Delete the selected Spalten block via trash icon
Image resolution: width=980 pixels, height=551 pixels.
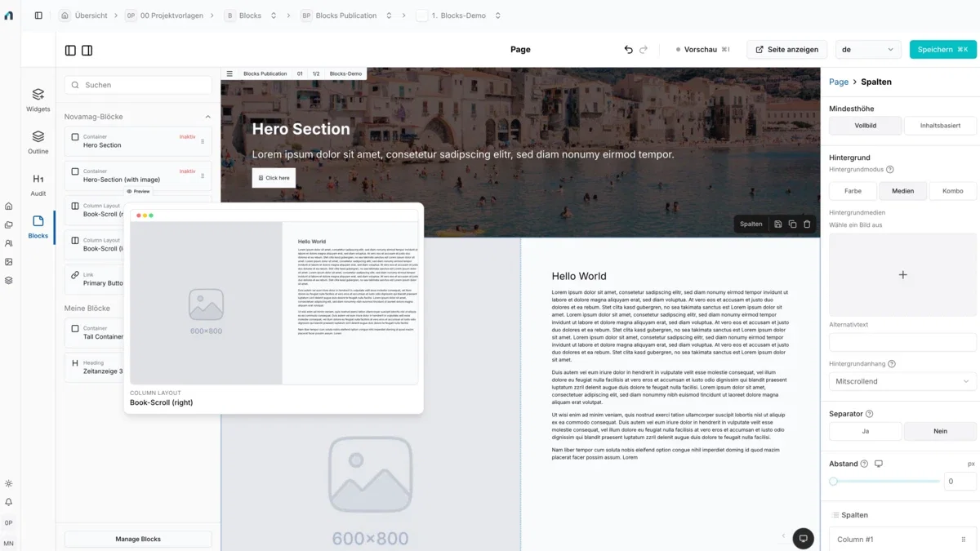[x=807, y=224]
